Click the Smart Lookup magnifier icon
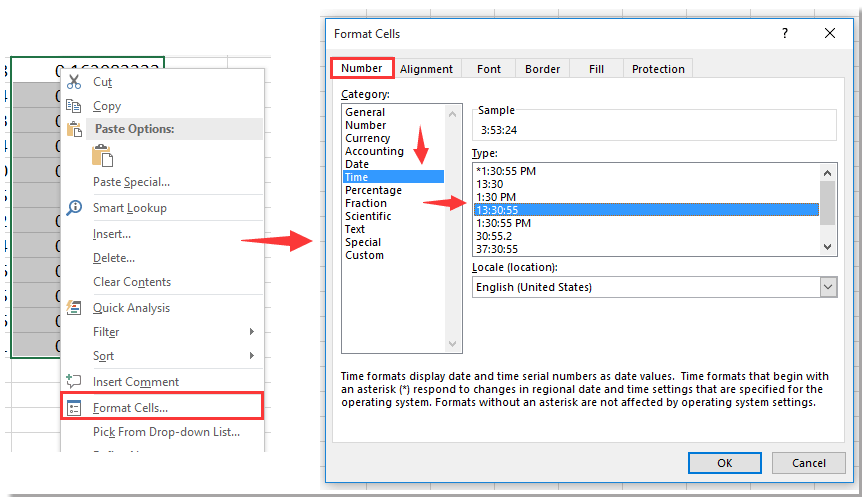 (74, 208)
